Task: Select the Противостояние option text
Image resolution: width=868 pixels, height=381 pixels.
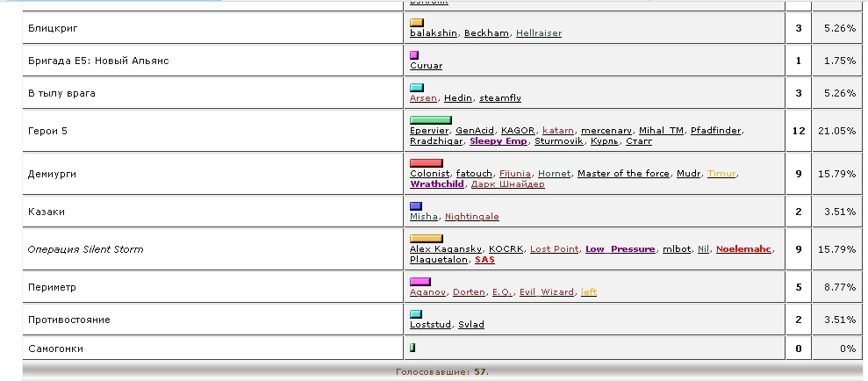Action: [69, 320]
